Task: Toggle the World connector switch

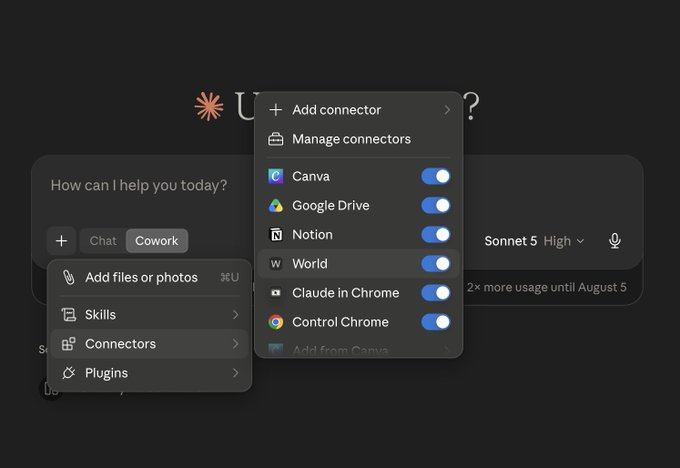Action: pos(436,264)
